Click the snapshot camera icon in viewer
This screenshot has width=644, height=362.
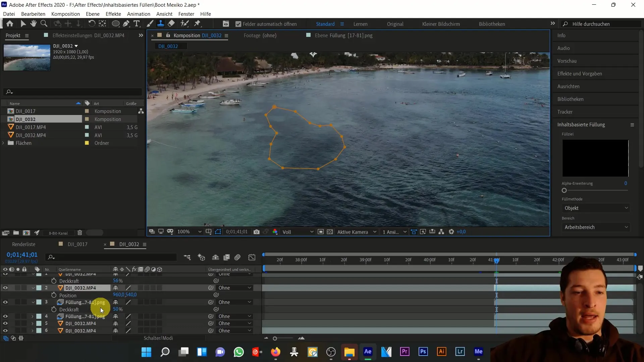pos(257,232)
